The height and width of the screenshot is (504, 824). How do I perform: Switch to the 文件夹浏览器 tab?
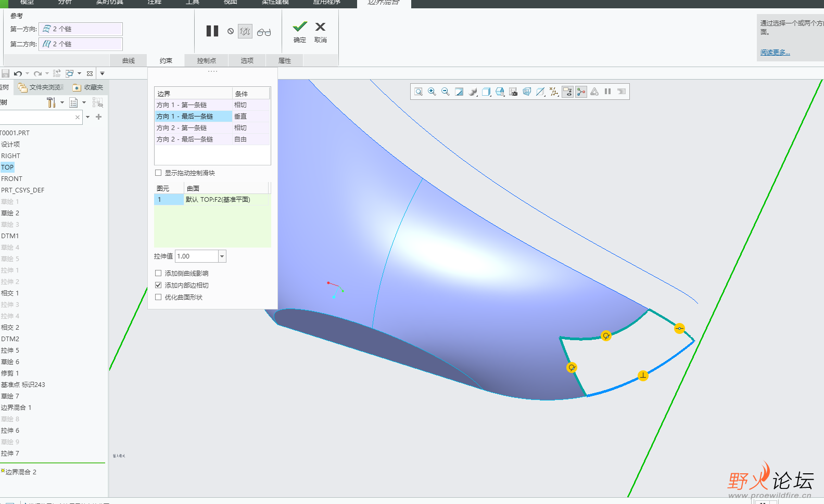click(x=41, y=87)
